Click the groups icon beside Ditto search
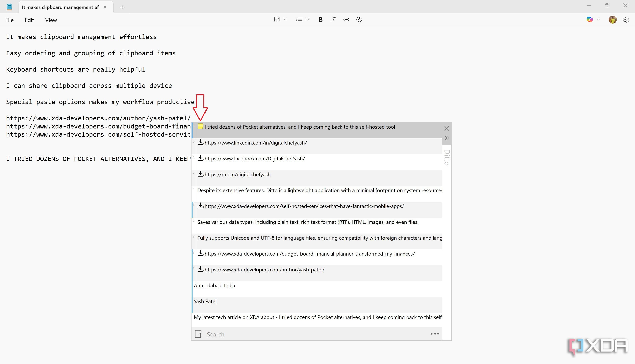 pyautogui.click(x=198, y=334)
